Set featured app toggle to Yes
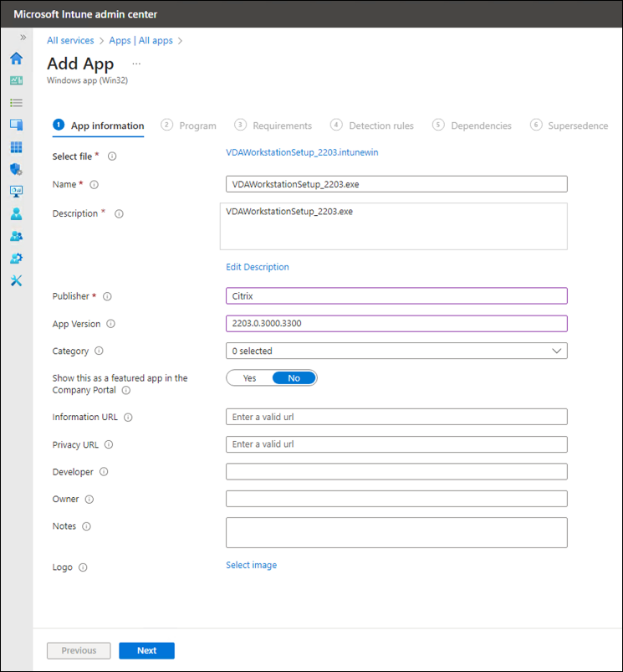Viewport: 623px width, 672px height. 249,378
